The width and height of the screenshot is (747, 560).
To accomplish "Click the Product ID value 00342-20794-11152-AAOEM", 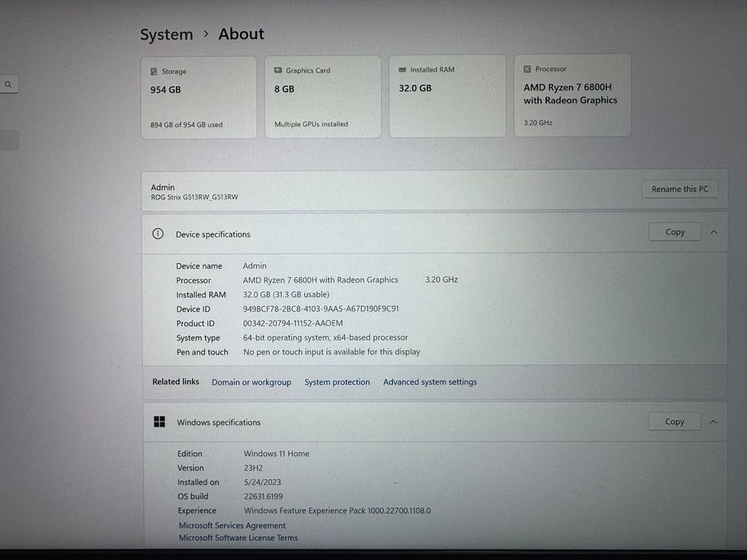I will 293,323.
